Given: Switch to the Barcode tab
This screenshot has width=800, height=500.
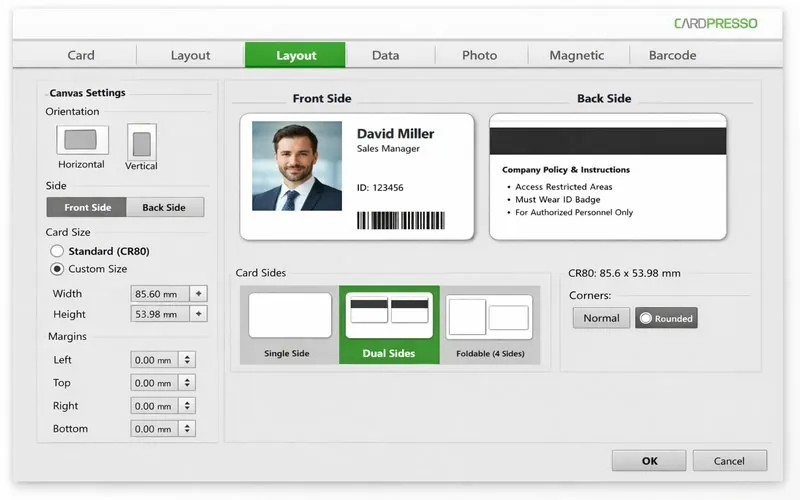Looking at the screenshot, I should [672, 56].
